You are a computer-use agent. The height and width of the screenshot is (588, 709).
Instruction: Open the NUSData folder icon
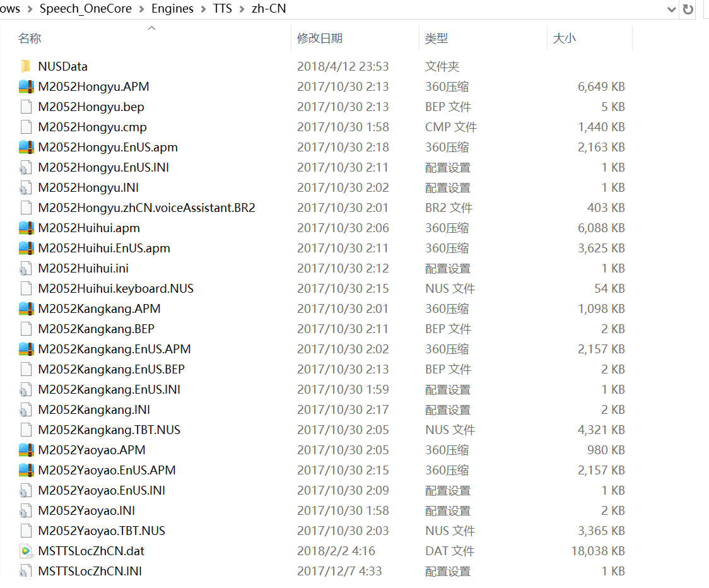(x=26, y=66)
